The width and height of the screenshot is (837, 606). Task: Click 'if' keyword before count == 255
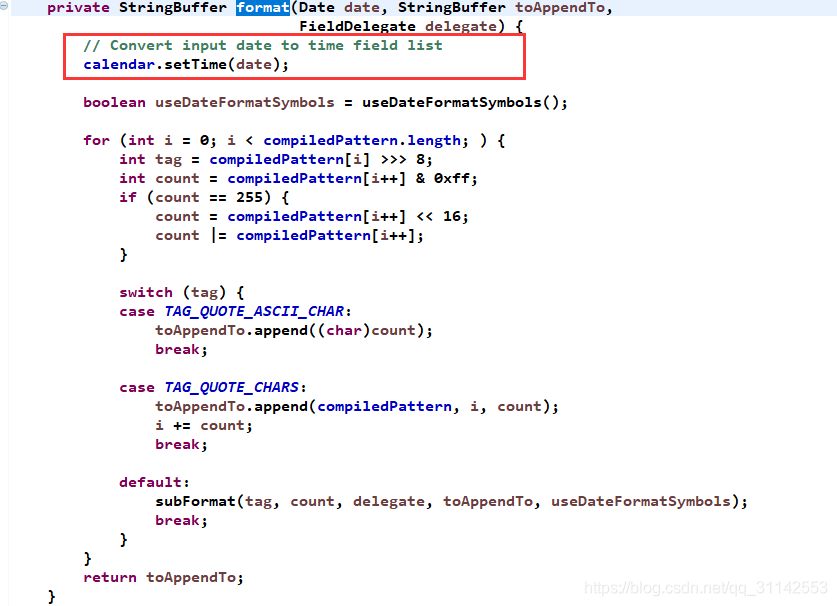(x=128, y=198)
